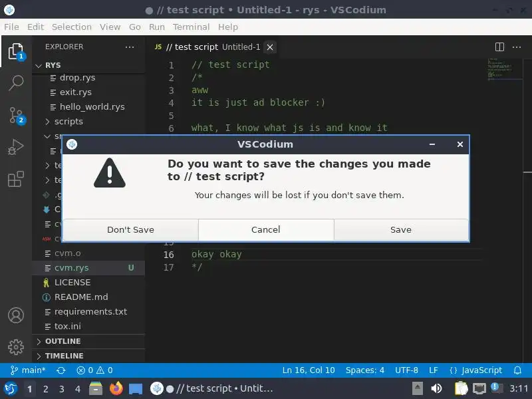Open tox.ini file

point(89,327)
